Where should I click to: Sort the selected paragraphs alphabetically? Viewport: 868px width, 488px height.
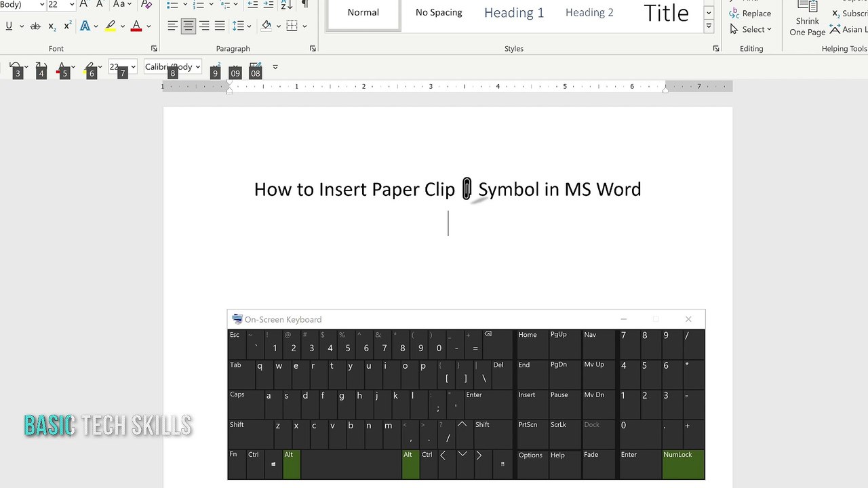(287, 4)
